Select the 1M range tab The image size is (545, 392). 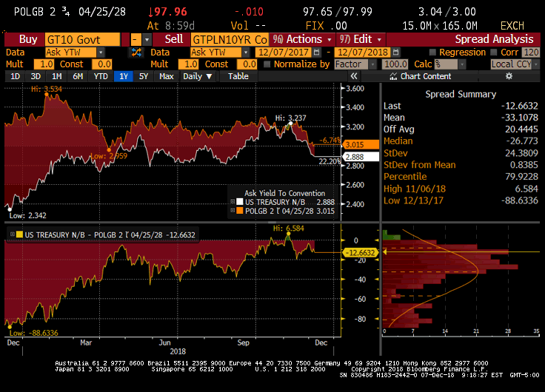coord(57,76)
